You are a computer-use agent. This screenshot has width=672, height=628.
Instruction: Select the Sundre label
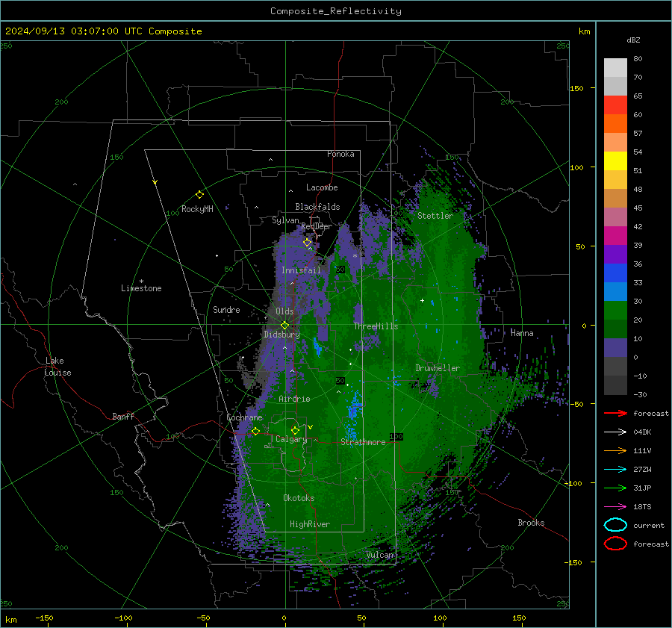[x=226, y=310]
